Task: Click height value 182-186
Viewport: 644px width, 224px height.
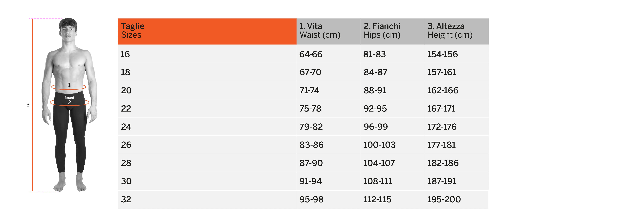Action: pyautogui.click(x=443, y=163)
